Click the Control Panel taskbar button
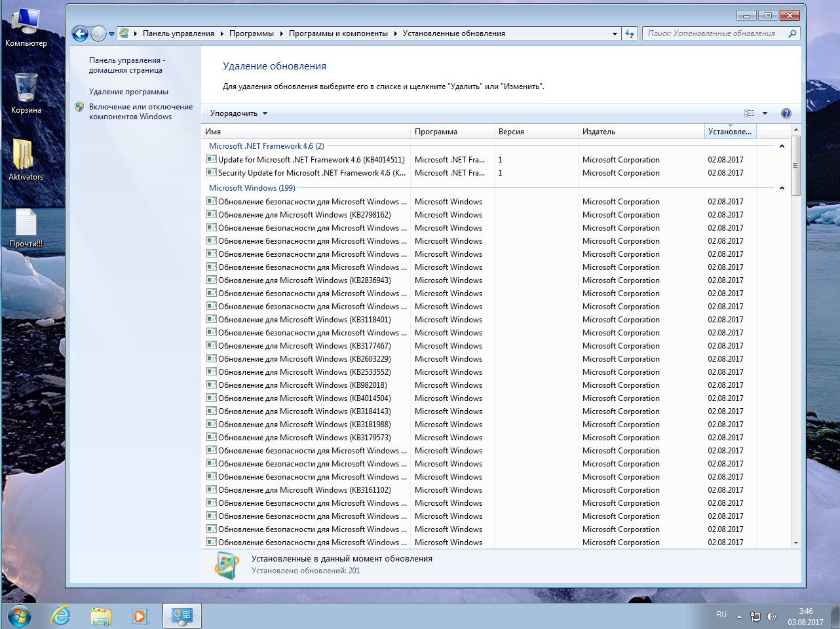 click(181, 617)
